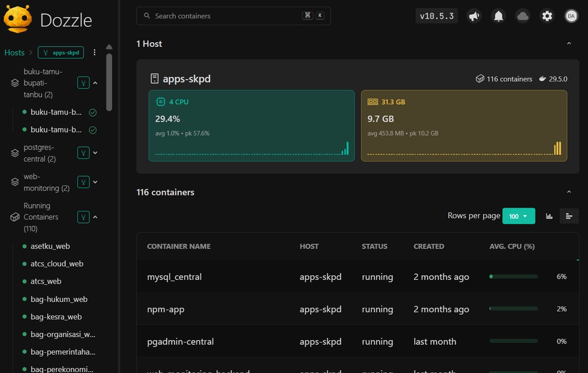Screen dimensions: 588x373
Task: Open Rows per page 100 dropdown
Action: pyautogui.click(x=519, y=216)
